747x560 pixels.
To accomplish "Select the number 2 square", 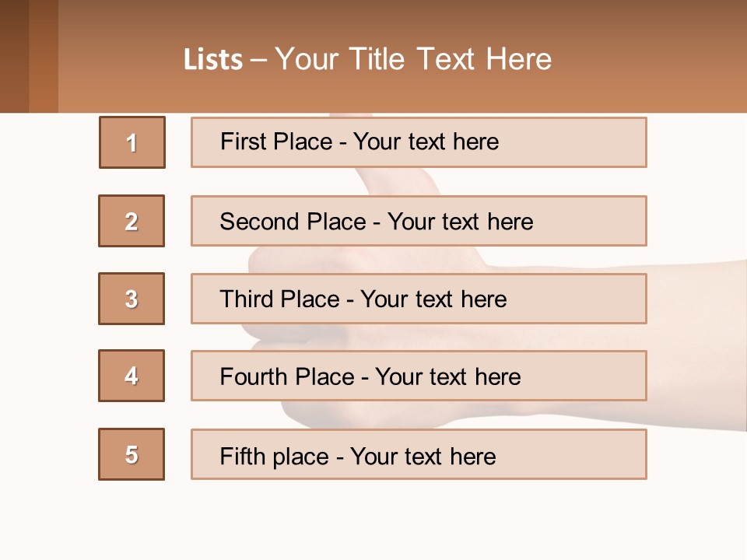I will [x=132, y=221].
